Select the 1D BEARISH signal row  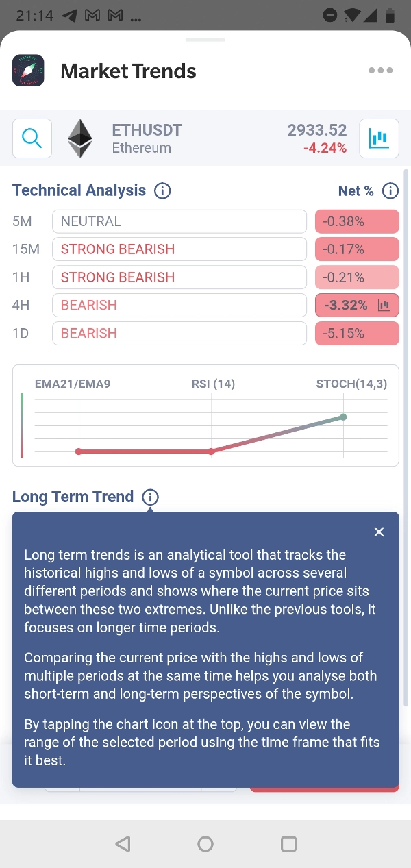[x=179, y=333]
